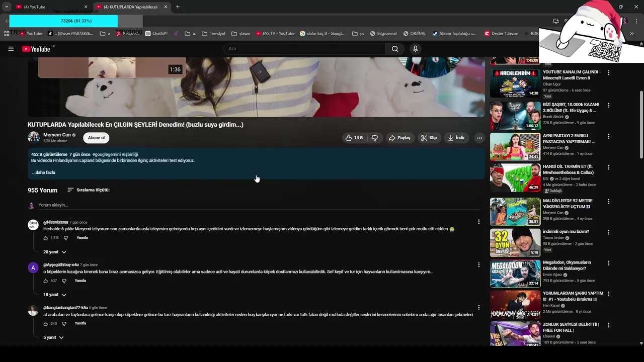
Task: Open options menu for @Nissnisssaa comment
Action: point(478,222)
